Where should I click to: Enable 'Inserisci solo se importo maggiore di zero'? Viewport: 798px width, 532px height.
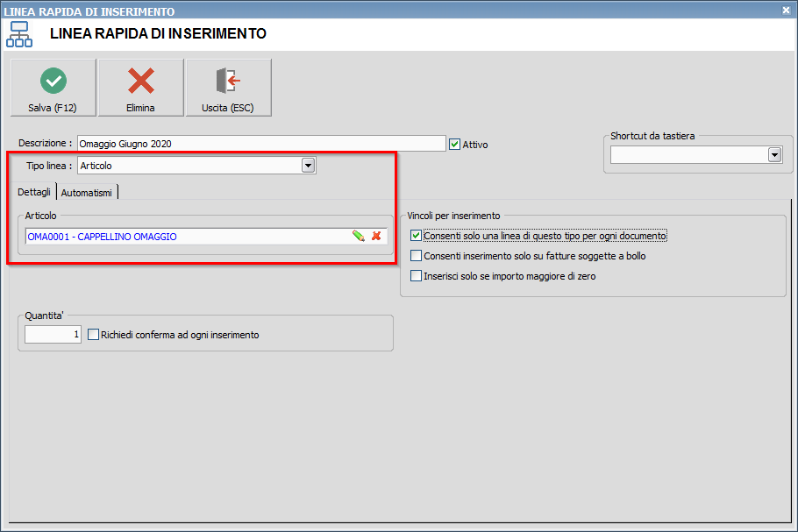pos(416,276)
